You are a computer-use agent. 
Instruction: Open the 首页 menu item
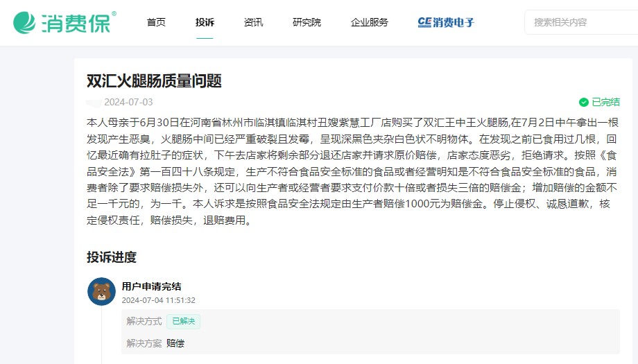(x=156, y=22)
